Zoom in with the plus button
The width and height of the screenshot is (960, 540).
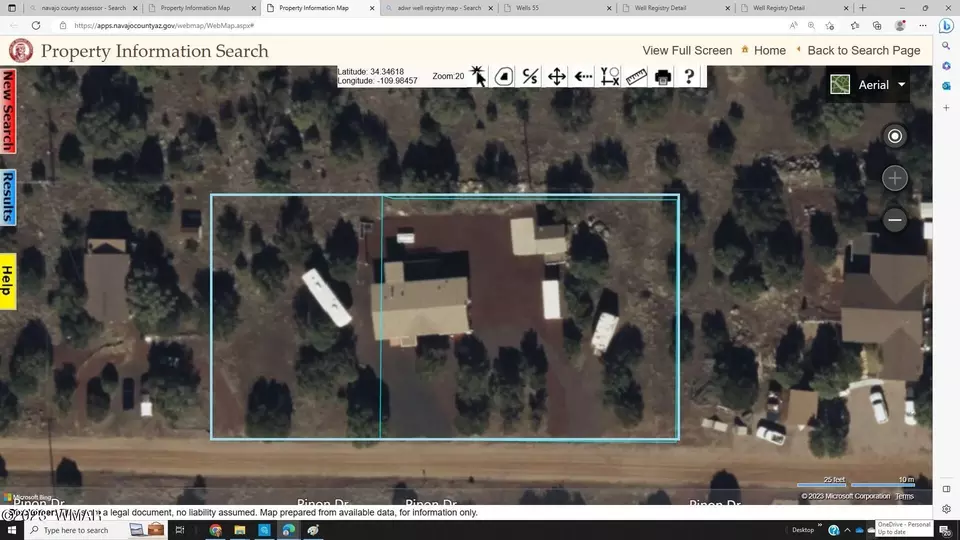point(894,178)
